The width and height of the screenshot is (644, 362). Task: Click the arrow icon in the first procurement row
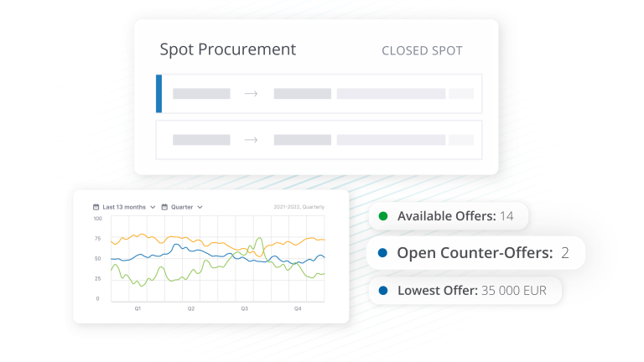251,94
